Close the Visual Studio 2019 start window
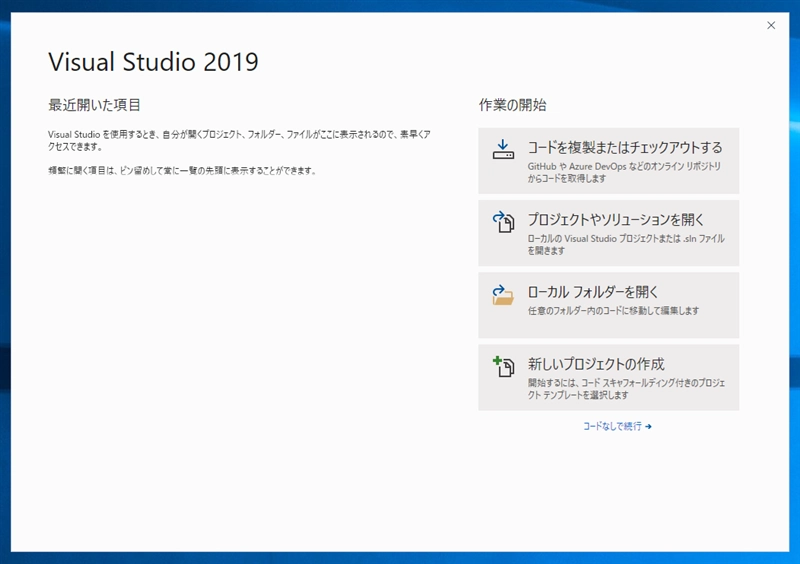The image size is (800, 564). point(771,26)
